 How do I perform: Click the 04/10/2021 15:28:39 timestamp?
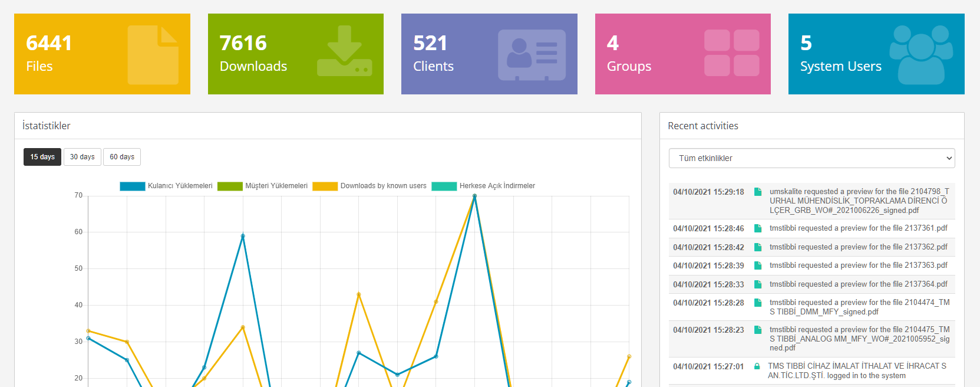[x=708, y=265]
